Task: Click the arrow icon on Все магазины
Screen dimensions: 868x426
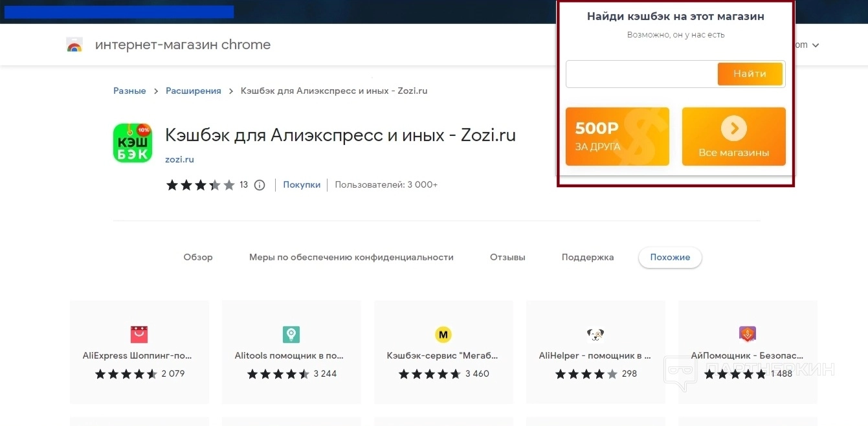Action: click(x=733, y=128)
